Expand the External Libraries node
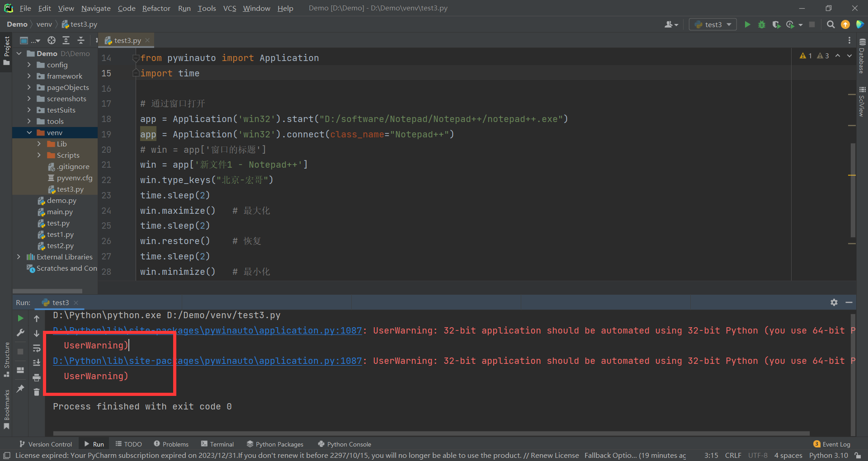868x461 pixels. coord(19,257)
